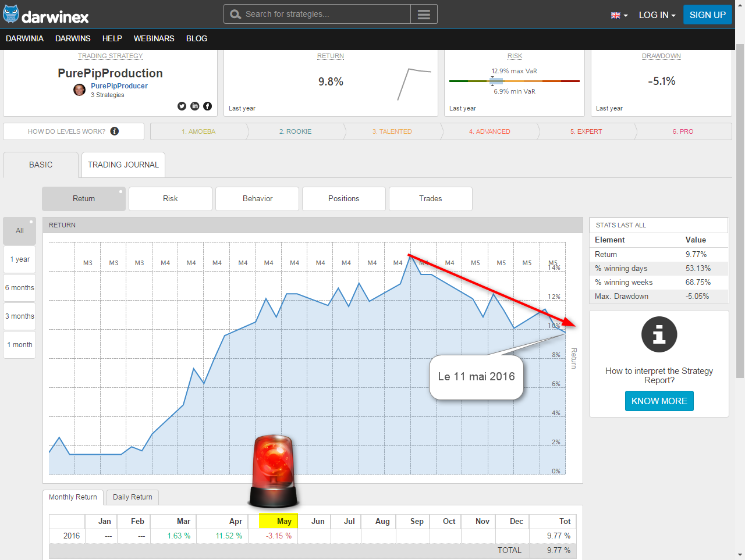Open HOW DO LEVELS WORK? box
Viewport: 745px width, 560px height.
click(x=73, y=131)
